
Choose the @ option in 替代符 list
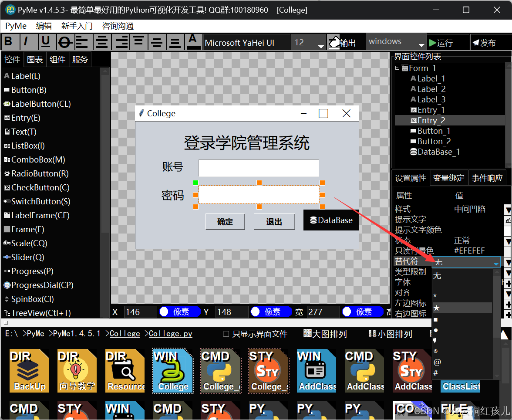462,362
